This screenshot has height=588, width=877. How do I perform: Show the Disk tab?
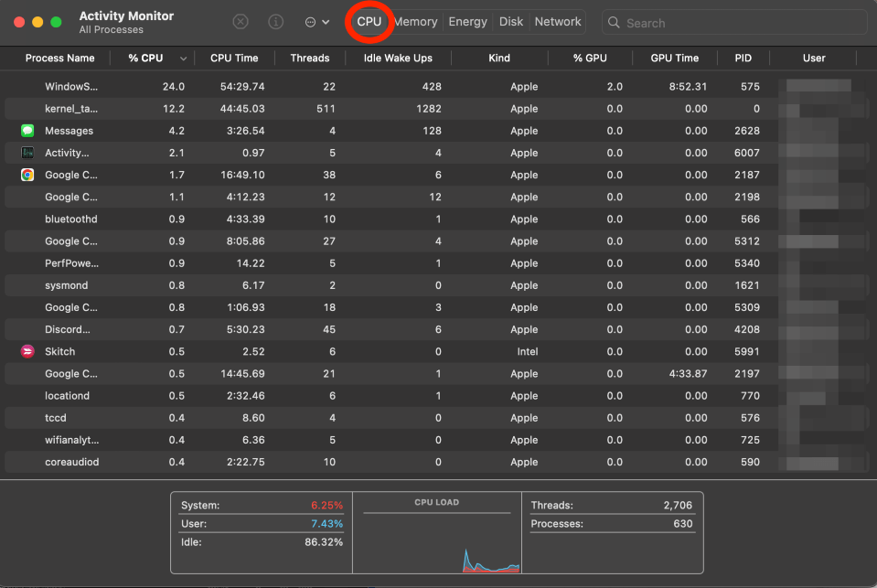point(511,22)
